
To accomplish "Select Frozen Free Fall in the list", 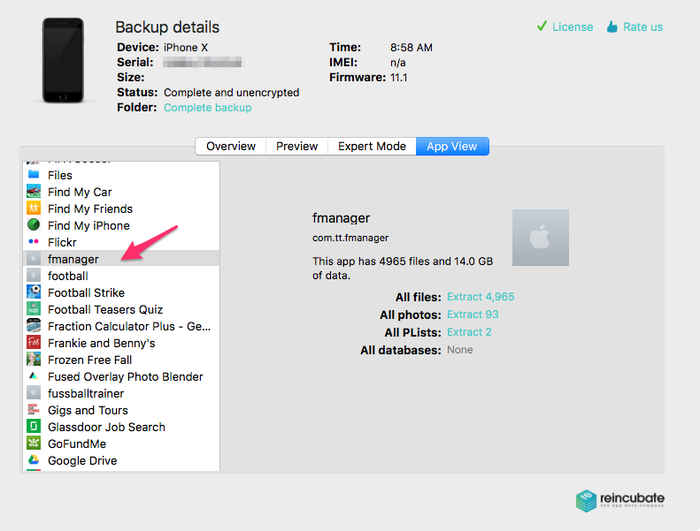I will pos(121,360).
